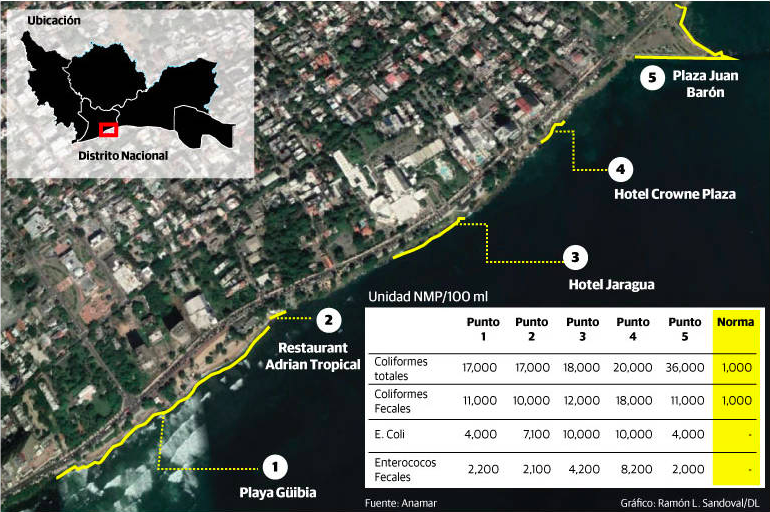Viewport: 770px width, 512px height.
Task: Click the number 2 marker circle
Action: pyautogui.click(x=329, y=321)
